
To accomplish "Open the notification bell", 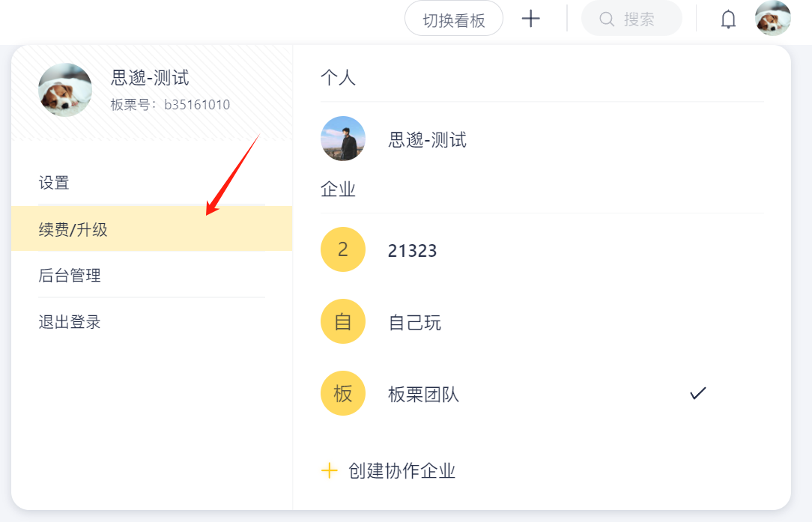I will tap(728, 19).
